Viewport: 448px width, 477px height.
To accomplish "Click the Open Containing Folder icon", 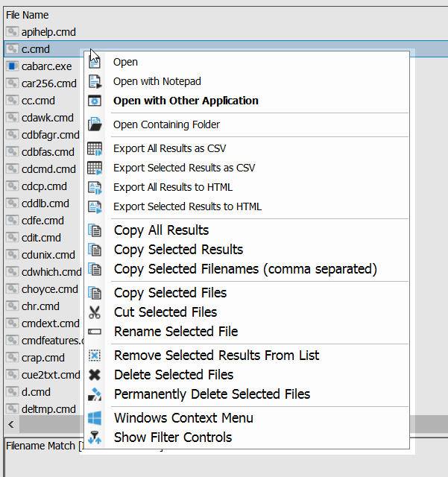I will point(95,124).
